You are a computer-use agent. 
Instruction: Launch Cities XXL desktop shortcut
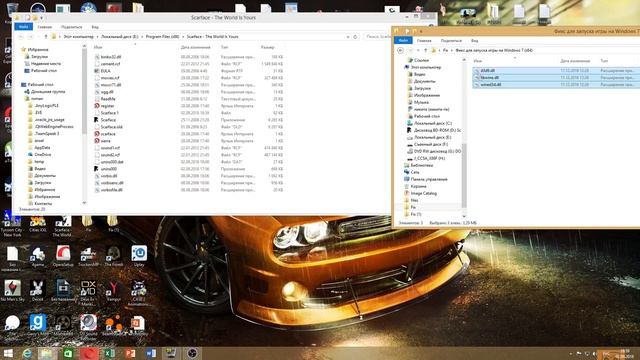pyautogui.click(x=38, y=225)
